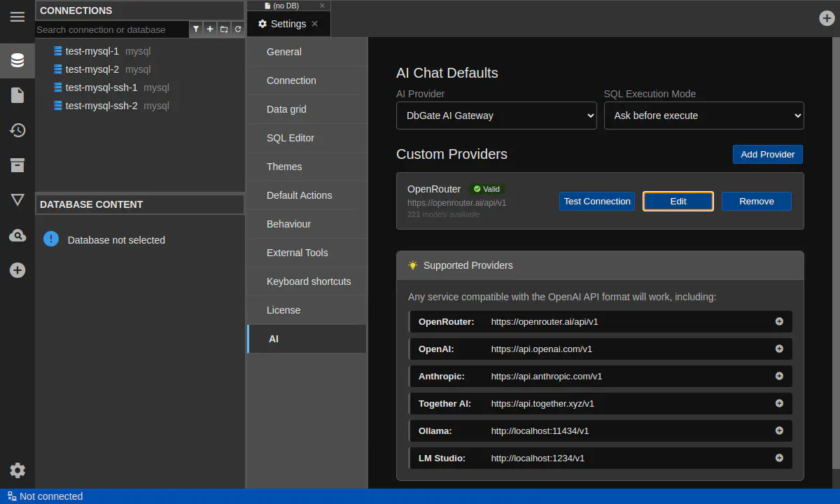Click the cloud search icon in the sidebar
Image resolution: width=840 pixels, height=504 pixels.
17,236
